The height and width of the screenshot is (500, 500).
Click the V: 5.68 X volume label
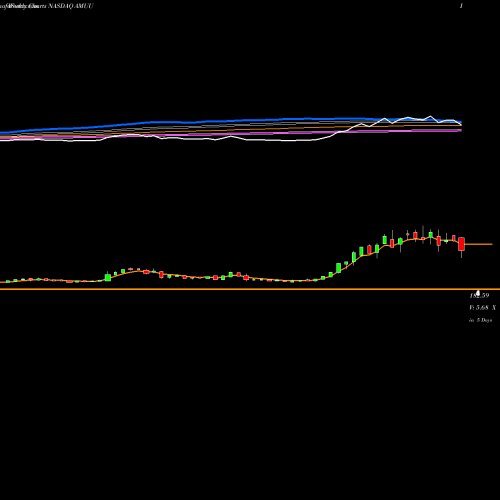[x=482, y=308]
